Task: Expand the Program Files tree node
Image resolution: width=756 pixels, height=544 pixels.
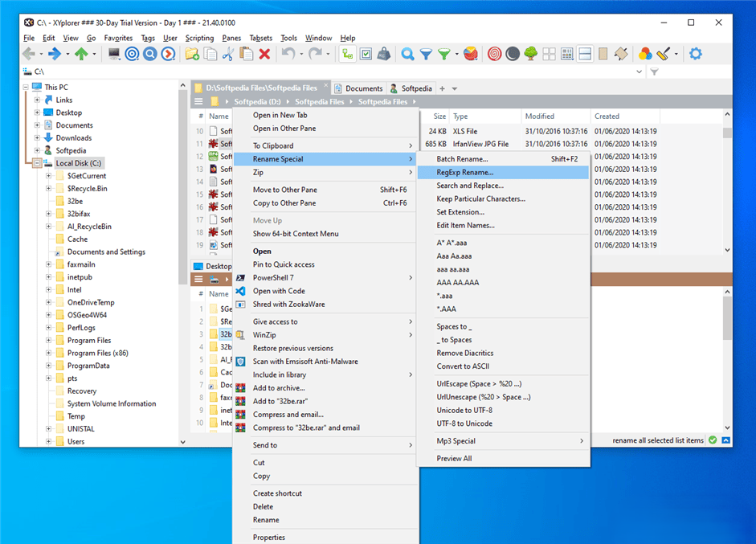Action: (49, 341)
